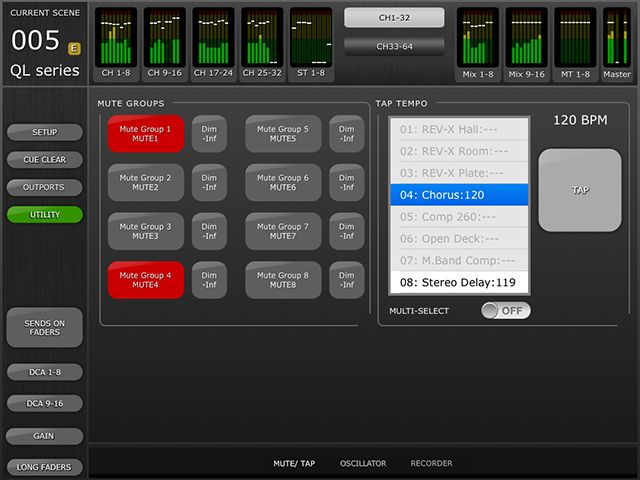Open Dim level for Mute Group 8

(x=346, y=280)
